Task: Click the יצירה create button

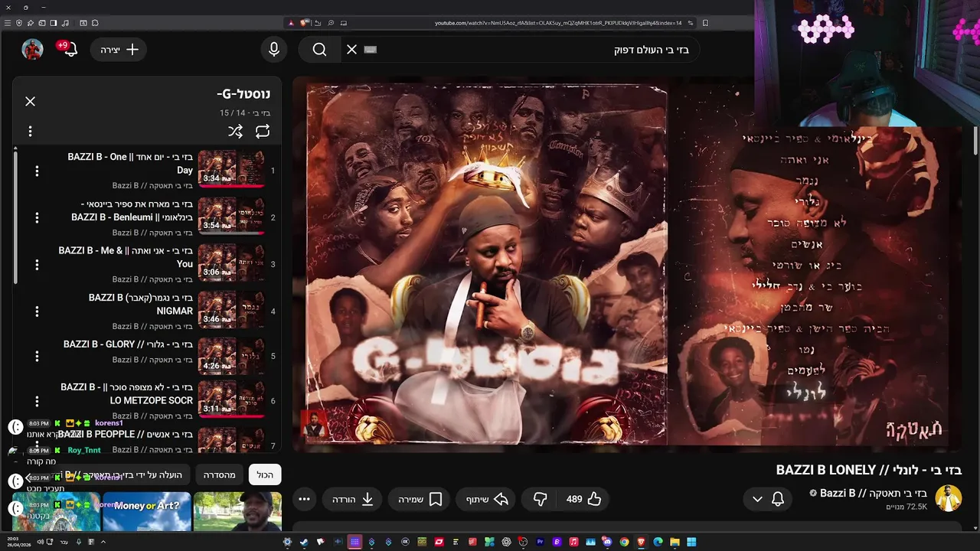Action: point(119,49)
